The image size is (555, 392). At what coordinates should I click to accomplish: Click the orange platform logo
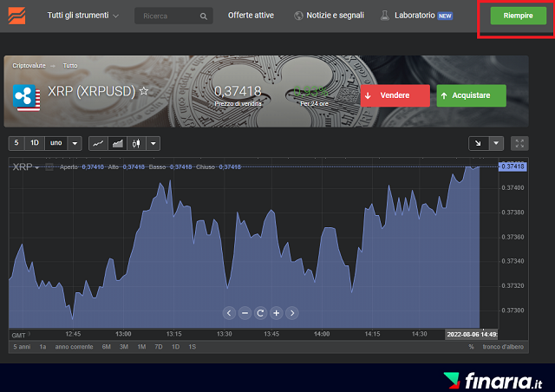16,16
